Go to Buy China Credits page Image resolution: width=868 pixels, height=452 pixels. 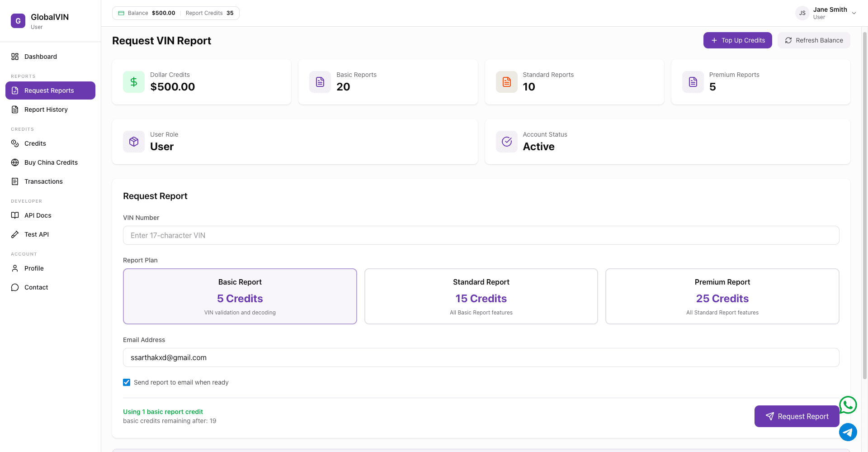[x=51, y=162]
